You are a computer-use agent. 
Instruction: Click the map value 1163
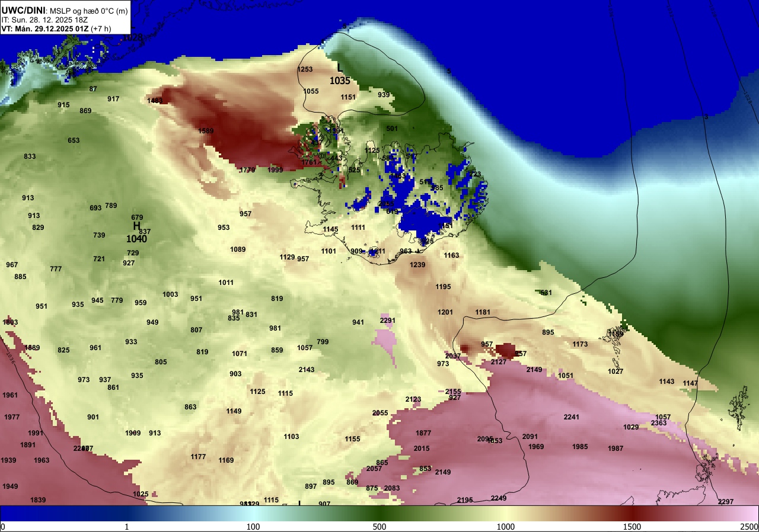tap(452, 255)
